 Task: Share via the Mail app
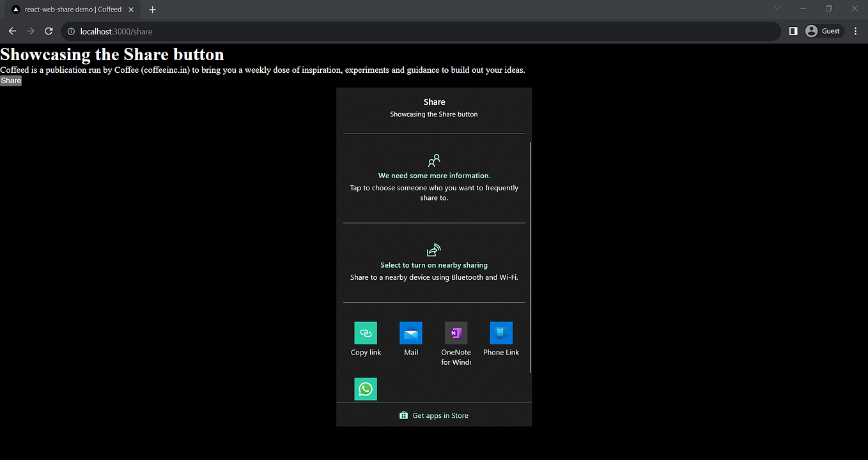(410, 339)
